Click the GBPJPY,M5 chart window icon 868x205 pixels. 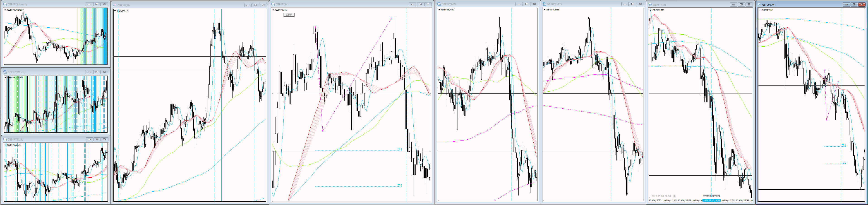pos(650,5)
